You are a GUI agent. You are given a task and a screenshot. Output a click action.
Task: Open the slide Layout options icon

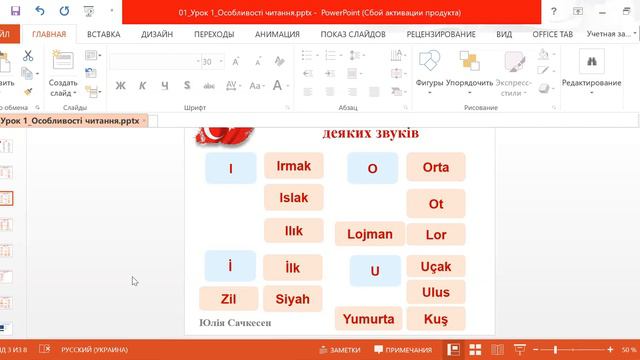pos(93,55)
